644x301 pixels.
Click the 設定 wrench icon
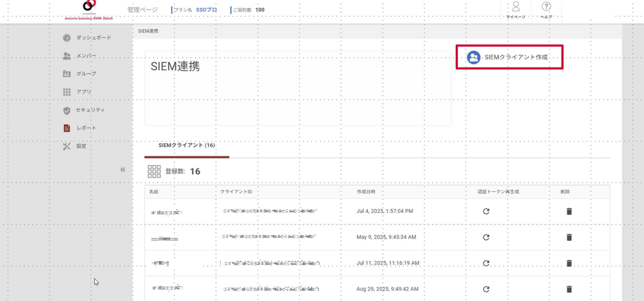[66, 146]
